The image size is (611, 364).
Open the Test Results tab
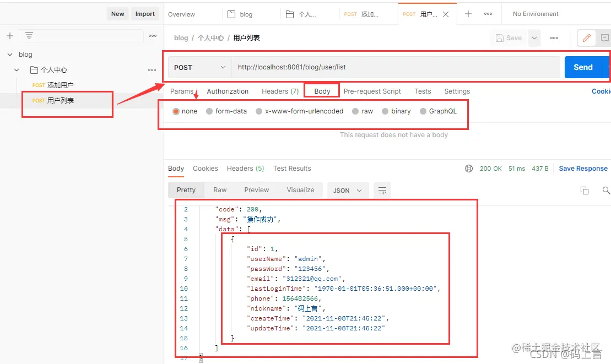click(x=292, y=169)
